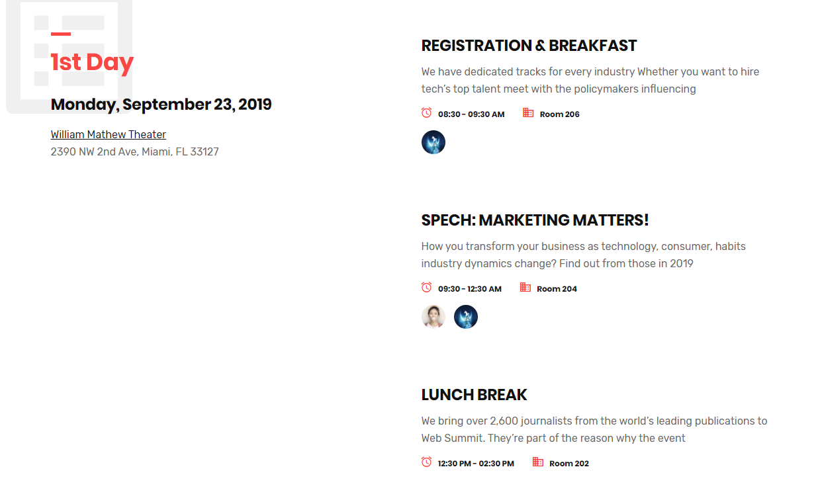Click the 09:30 - 12:30 AM time text
Viewport: 820px width, 504px height.
click(469, 289)
